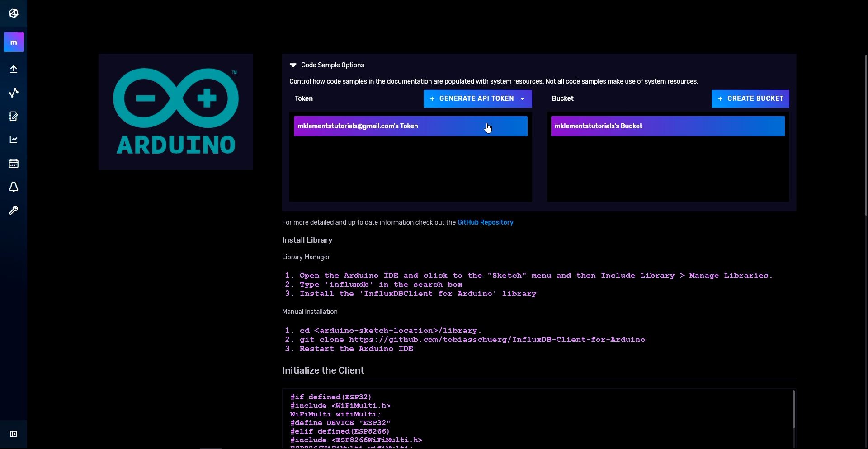Click the code block's vertical scrollbar
This screenshot has width=868, height=449.
point(793,409)
